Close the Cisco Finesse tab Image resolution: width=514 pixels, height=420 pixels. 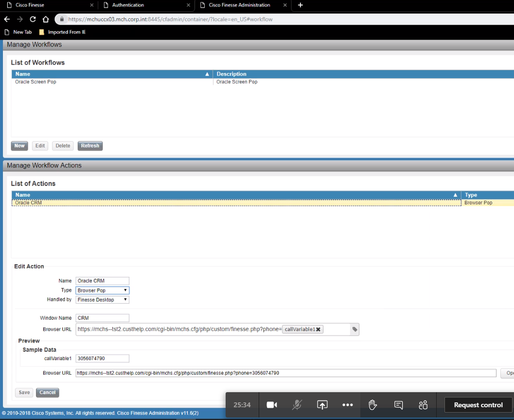(92, 5)
